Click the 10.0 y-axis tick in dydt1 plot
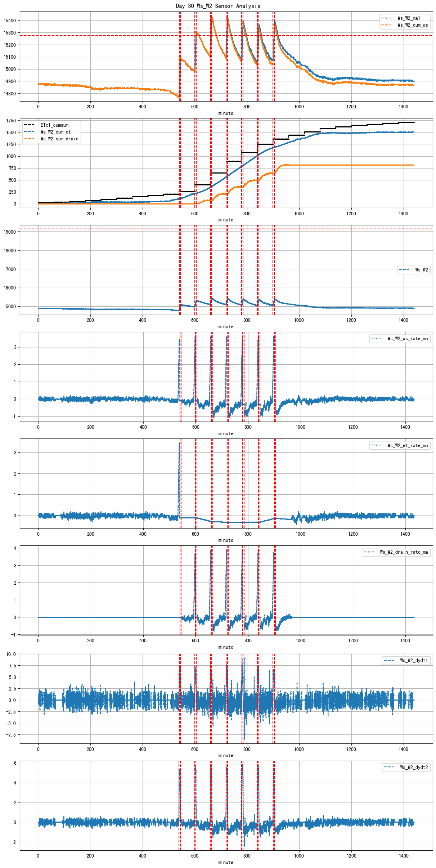This screenshot has width=436, height=868. pos(11,654)
